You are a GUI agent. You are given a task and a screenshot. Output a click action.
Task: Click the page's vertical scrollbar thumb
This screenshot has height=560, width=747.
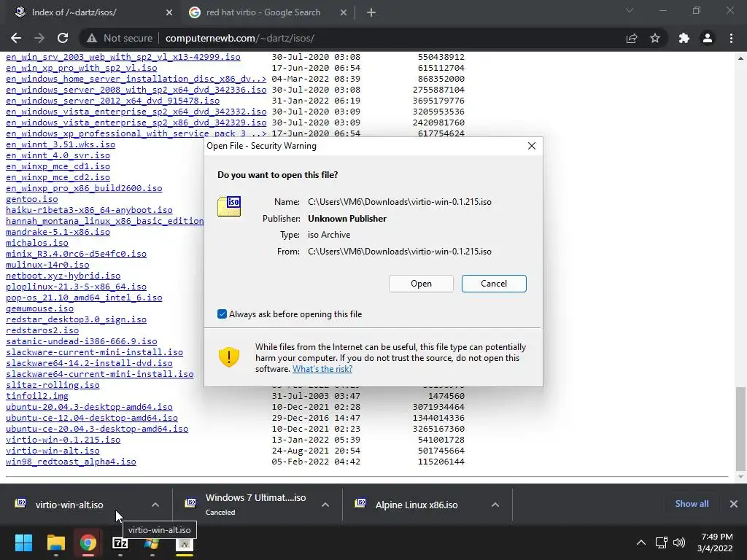pos(740,427)
